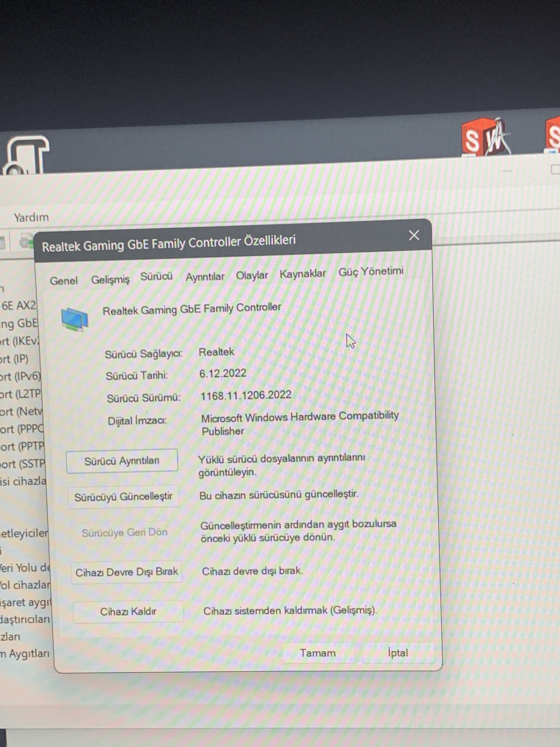Click Cihazı Devre Dışı Bırak button
Screen dimensions: 560x747
[127, 572]
